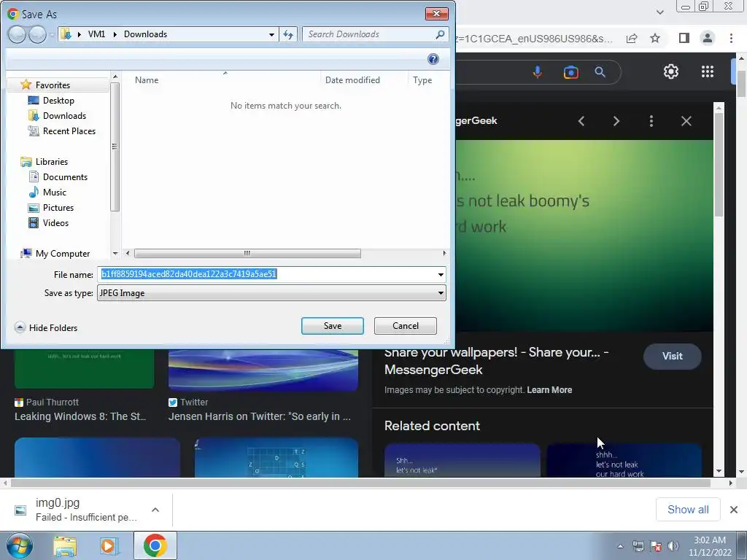The image size is (747, 560).
Task: Cancel the Save As dialog
Action: pos(406,326)
